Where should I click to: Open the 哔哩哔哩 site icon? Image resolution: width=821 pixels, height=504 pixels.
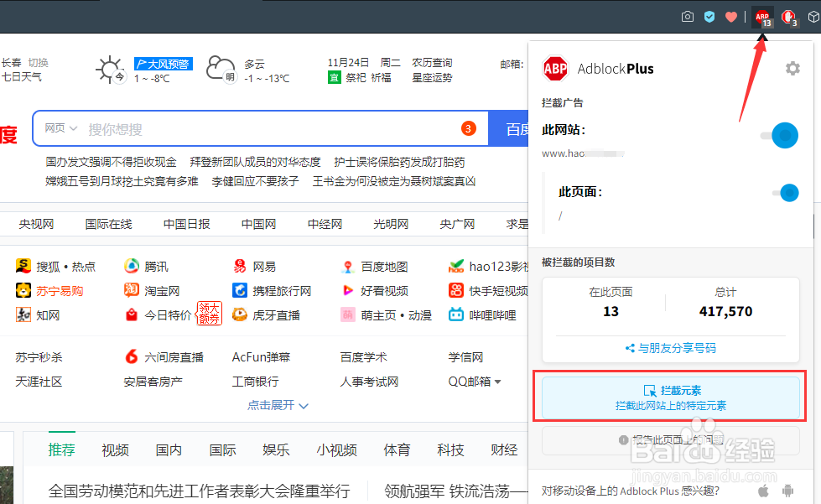(x=456, y=315)
